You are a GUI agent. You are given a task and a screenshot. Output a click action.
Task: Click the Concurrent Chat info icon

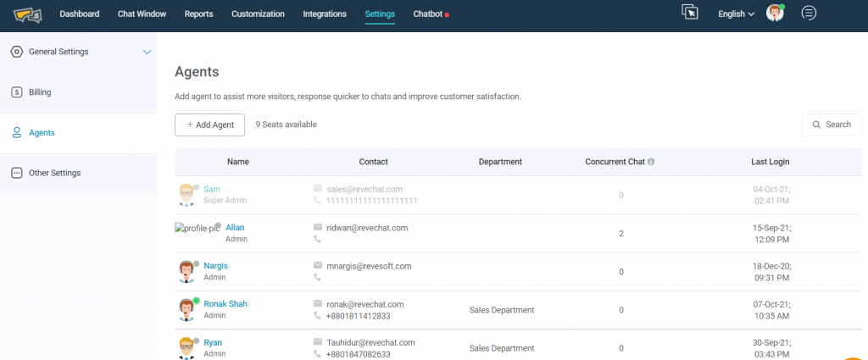pos(651,162)
